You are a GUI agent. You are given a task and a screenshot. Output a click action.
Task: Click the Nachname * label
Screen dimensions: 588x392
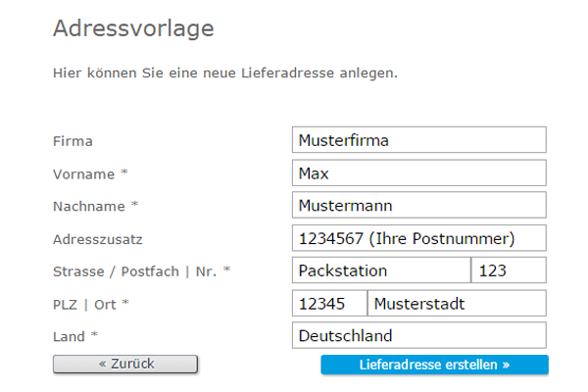[96, 207]
